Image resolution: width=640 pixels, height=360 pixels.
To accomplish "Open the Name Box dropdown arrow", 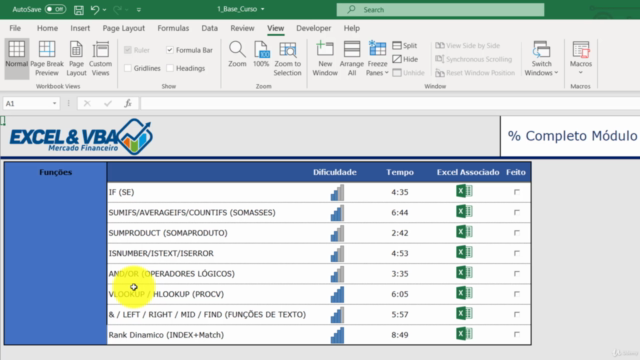I will (54, 103).
